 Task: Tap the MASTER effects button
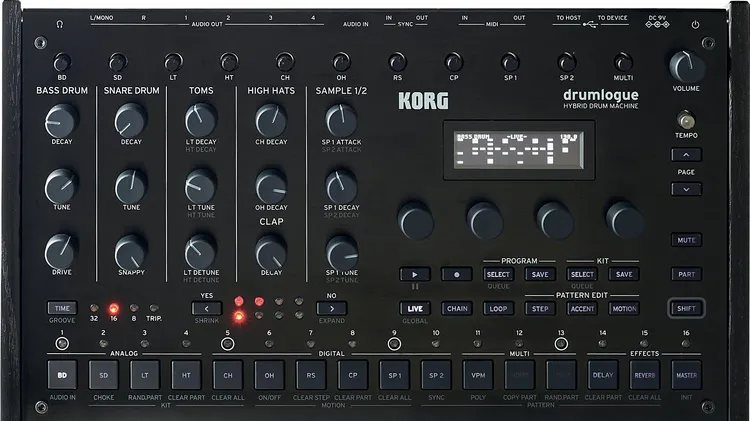[x=686, y=375]
